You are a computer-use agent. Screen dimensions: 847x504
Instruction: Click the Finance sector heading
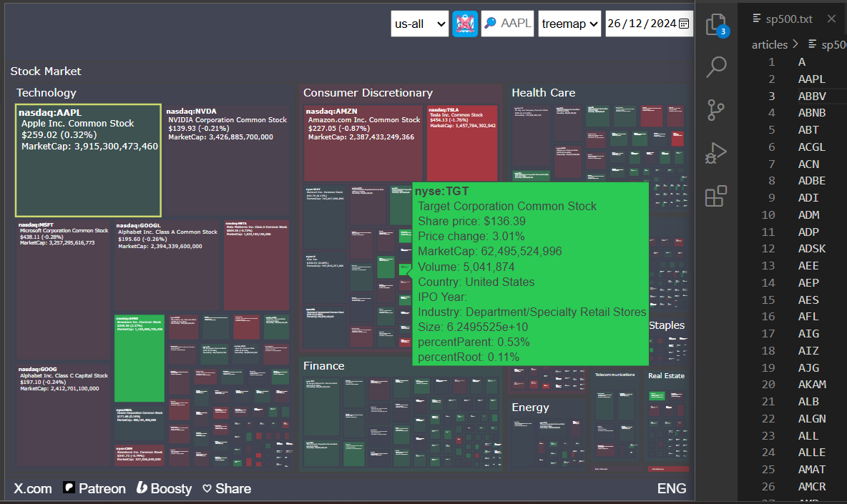coord(323,366)
